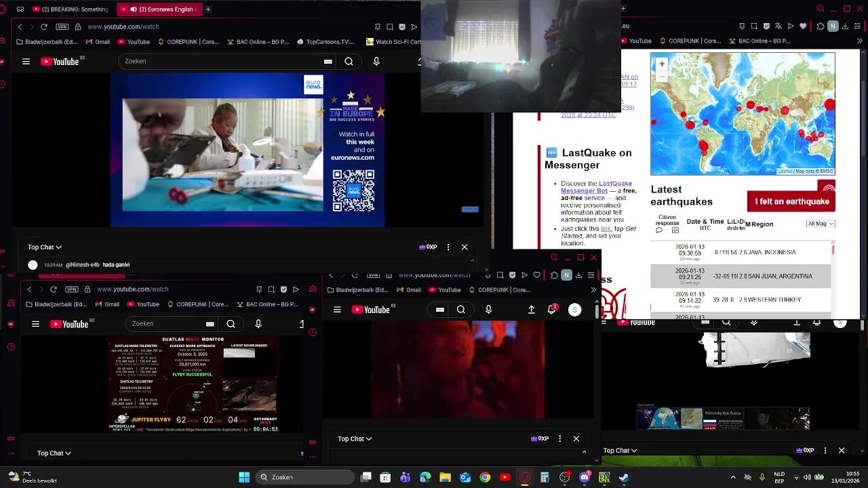Open Gmail bookmark in top-left browser window
The width and height of the screenshot is (868, 488).
click(98, 42)
